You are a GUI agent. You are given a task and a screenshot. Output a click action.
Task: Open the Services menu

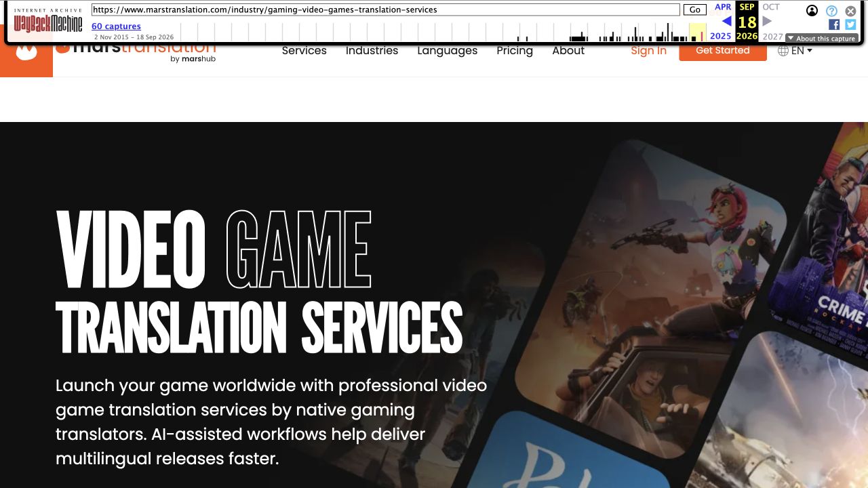(x=304, y=51)
